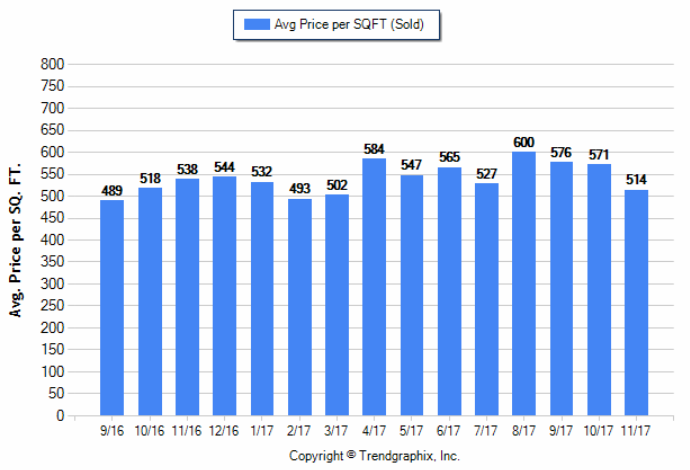This screenshot has width=690, height=470.
Task: Select the 6/17 bar showing 565
Action: tap(449, 291)
